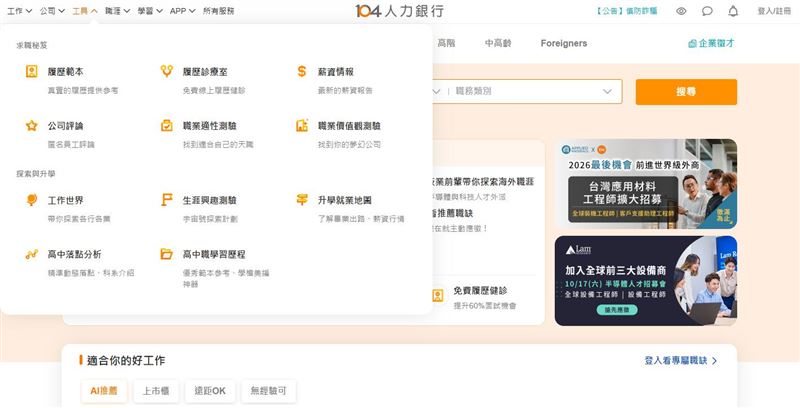Screen dimensions: 800x408
Task: Click the 了解畢業出路、薪資行情 description text
Action: point(361,219)
